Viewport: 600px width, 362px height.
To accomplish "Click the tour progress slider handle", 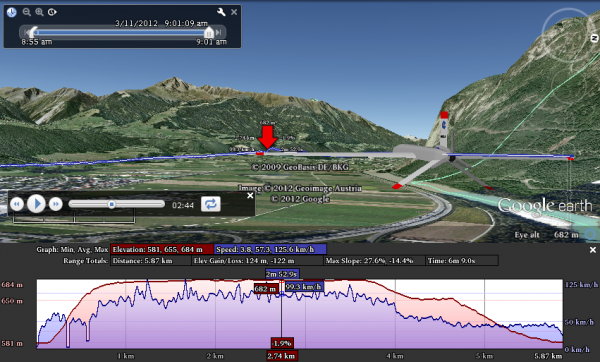I will click(111, 204).
